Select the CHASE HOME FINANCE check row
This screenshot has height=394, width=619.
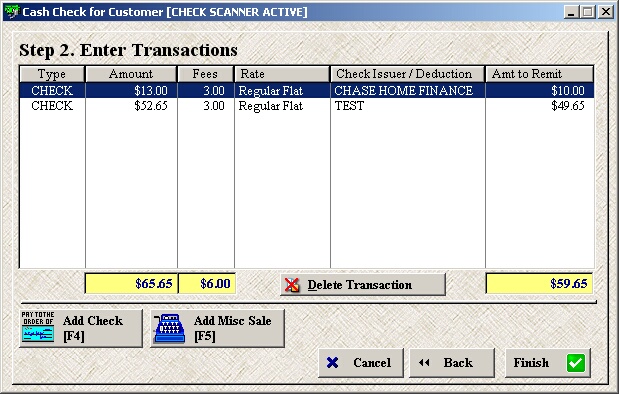point(307,90)
